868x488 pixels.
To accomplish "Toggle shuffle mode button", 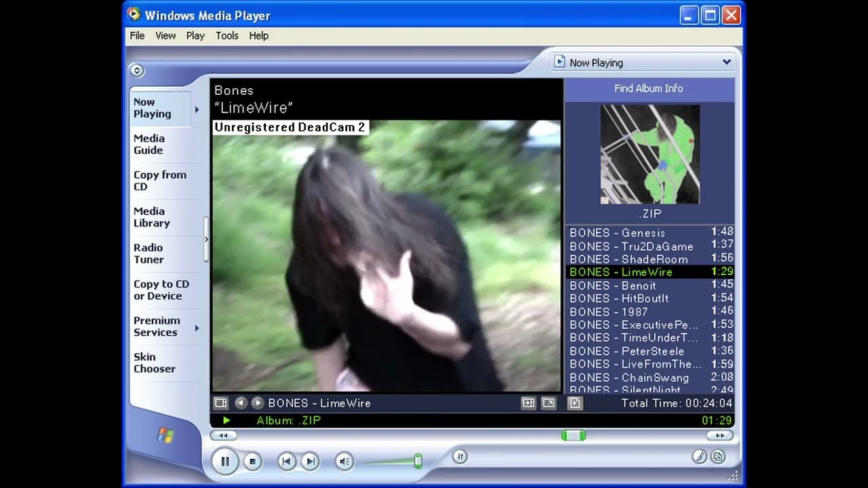I will (x=459, y=456).
